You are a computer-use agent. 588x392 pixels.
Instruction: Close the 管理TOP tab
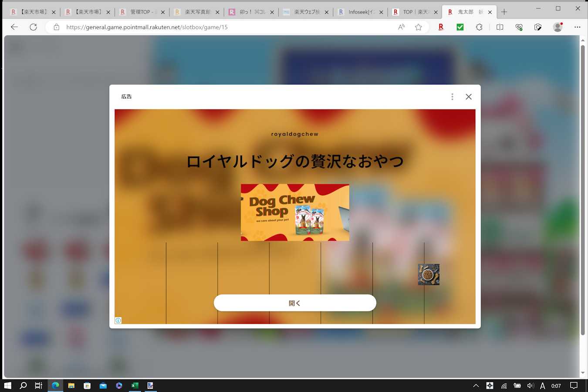[163, 12]
